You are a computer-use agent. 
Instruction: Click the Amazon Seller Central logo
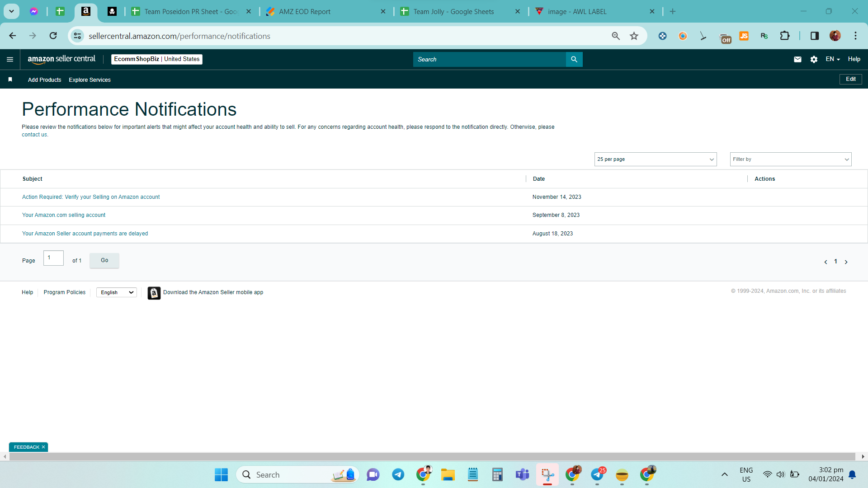61,59
